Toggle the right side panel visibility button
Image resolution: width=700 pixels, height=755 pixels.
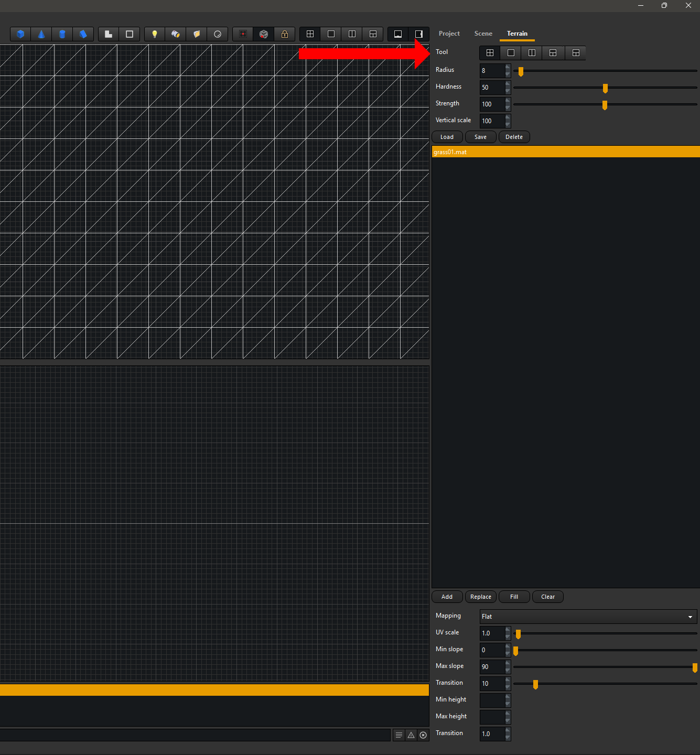point(419,34)
